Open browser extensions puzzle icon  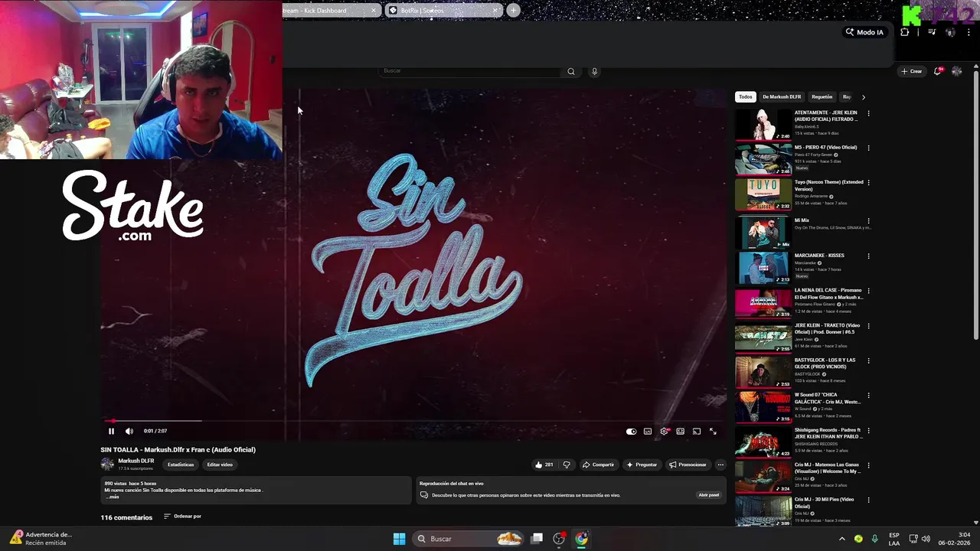tap(905, 32)
